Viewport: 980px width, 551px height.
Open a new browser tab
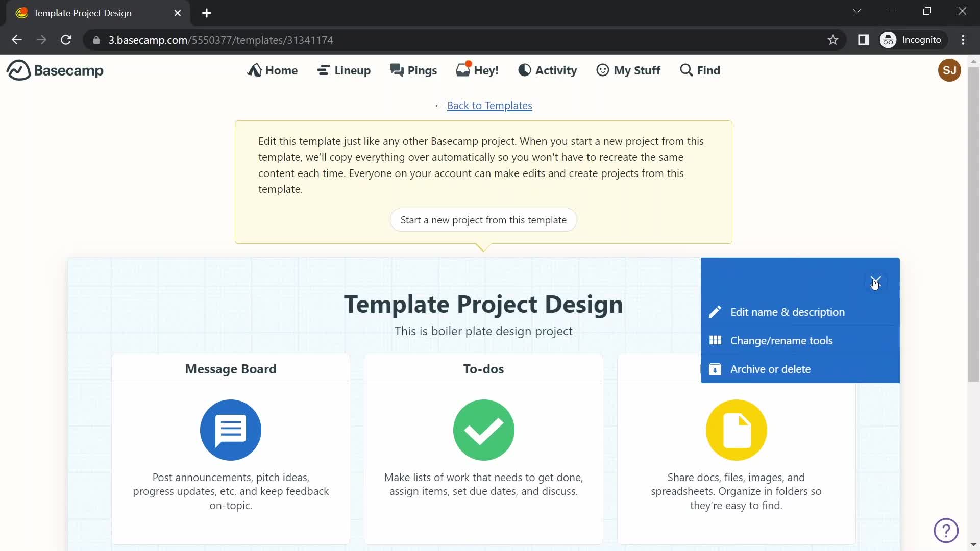(207, 13)
